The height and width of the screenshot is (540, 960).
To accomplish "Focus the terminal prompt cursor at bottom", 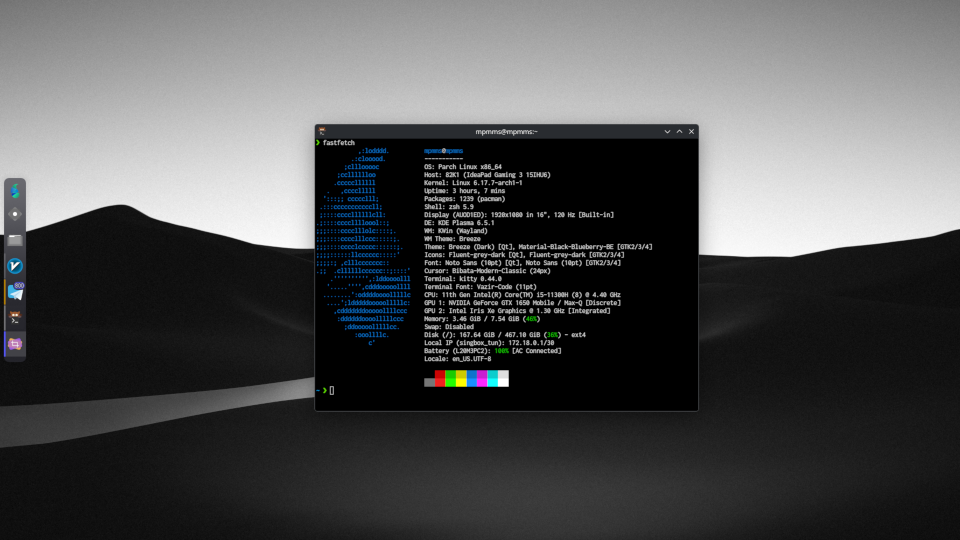I will click(332, 390).
